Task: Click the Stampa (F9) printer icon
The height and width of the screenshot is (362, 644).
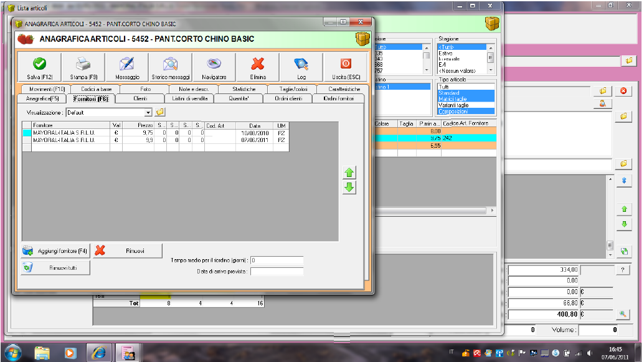Action: [x=83, y=64]
